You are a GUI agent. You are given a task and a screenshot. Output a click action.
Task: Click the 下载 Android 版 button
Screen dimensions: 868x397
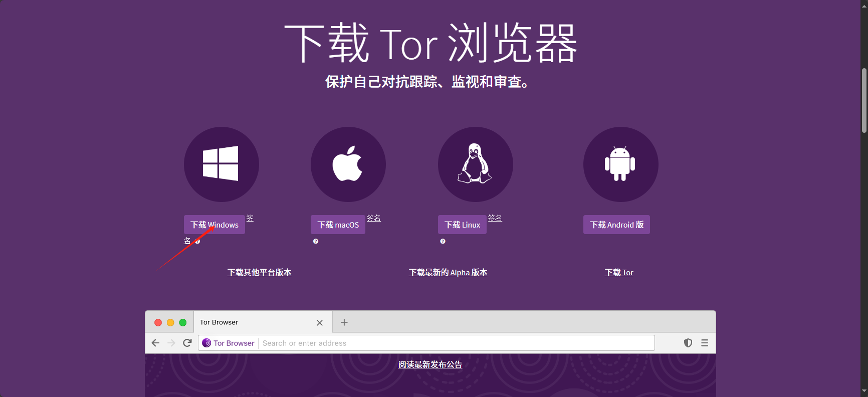coord(616,225)
